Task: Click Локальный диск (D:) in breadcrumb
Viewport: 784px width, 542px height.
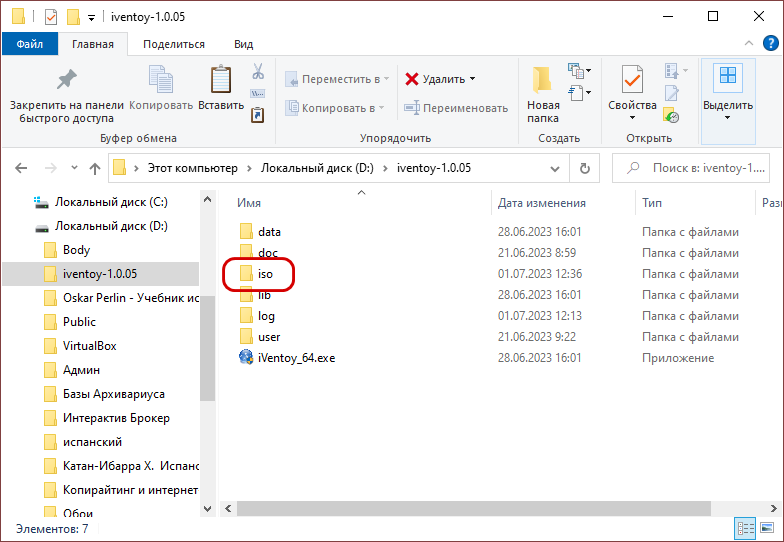Action: tap(317, 168)
